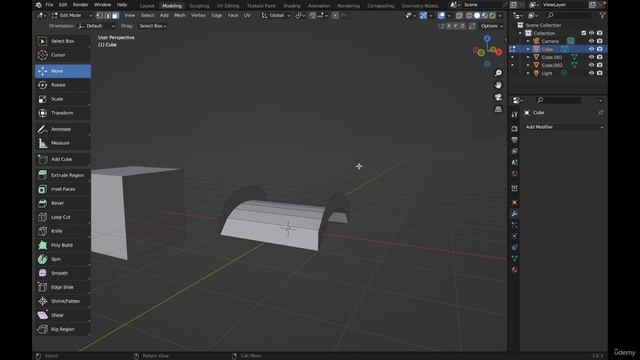Toggle X-ray view button

(459, 16)
